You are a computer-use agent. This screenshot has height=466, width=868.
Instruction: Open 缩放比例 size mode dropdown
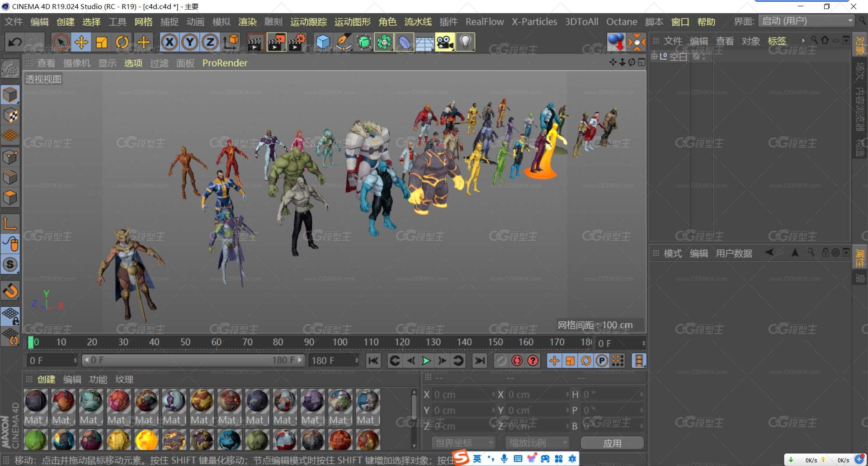tap(538, 443)
